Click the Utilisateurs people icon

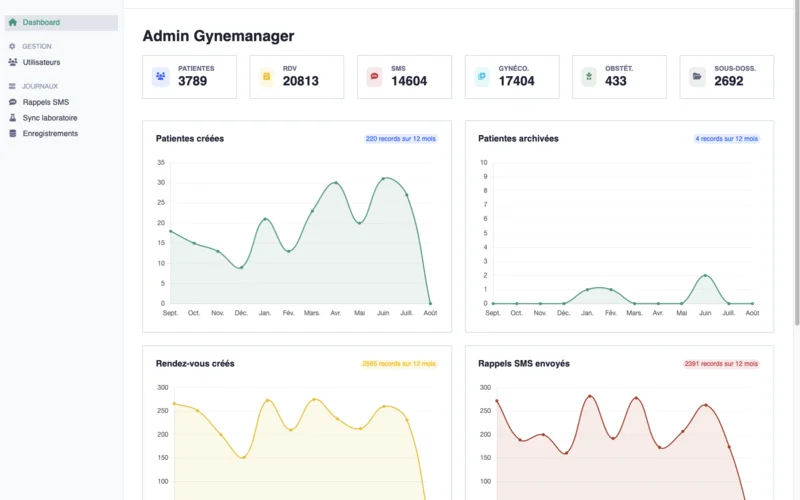coord(13,62)
